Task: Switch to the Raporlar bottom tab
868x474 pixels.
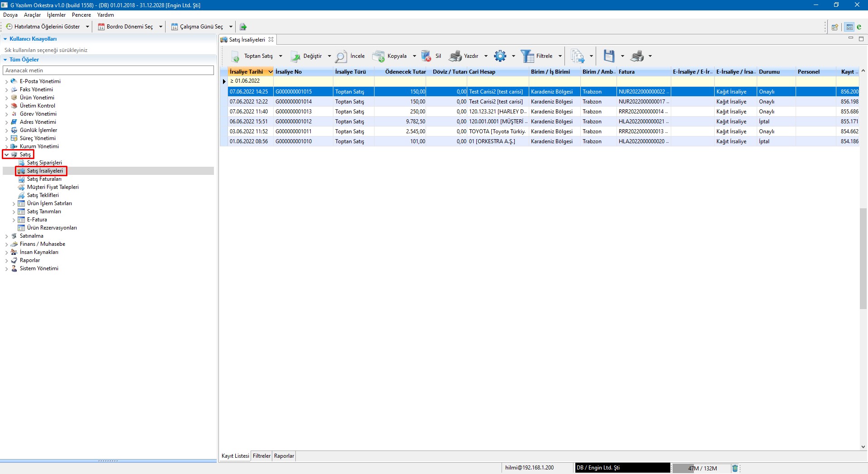Action: (x=284, y=456)
